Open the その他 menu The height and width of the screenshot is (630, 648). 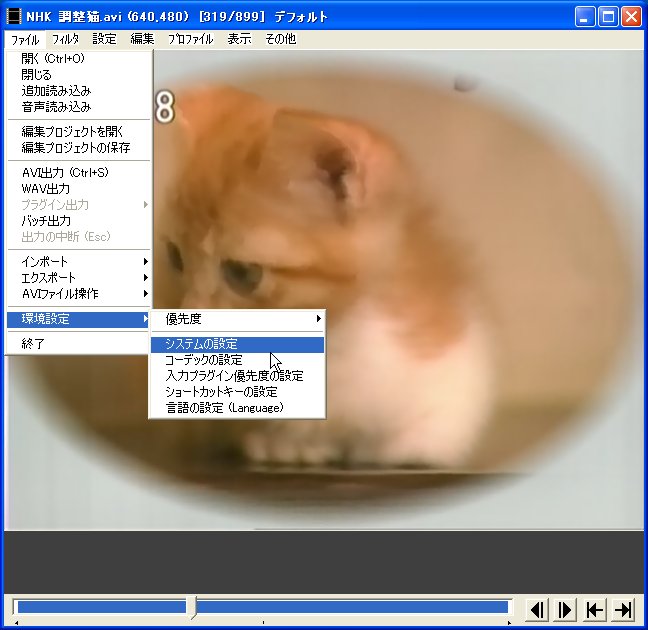pyautogui.click(x=281, y=39)
